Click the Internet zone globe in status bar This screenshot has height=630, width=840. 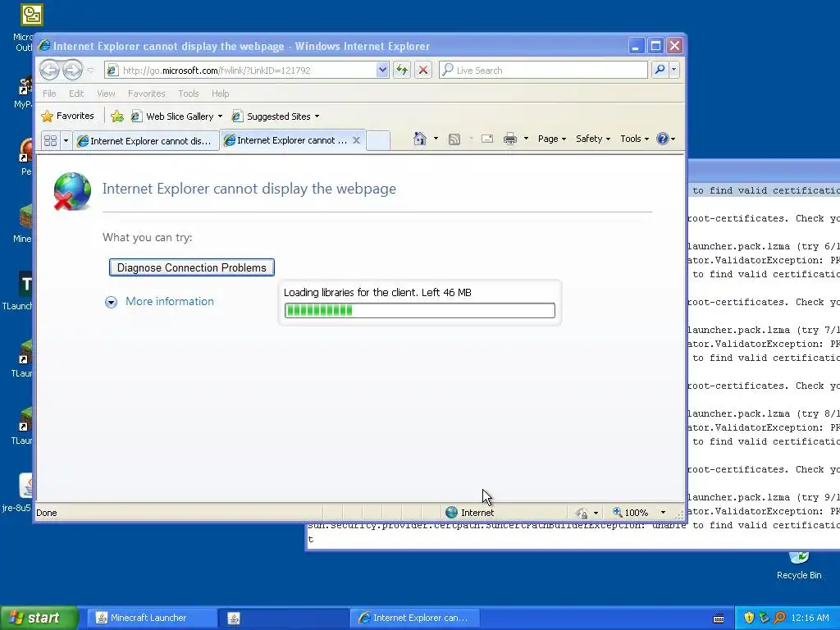(452, 512)
